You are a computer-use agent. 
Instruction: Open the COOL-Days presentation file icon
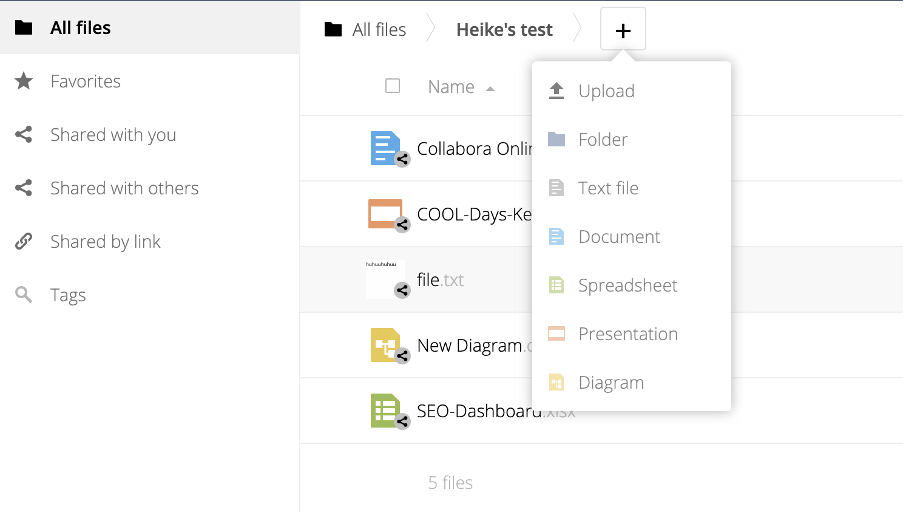pyautogui.click(x=385, y=214)
